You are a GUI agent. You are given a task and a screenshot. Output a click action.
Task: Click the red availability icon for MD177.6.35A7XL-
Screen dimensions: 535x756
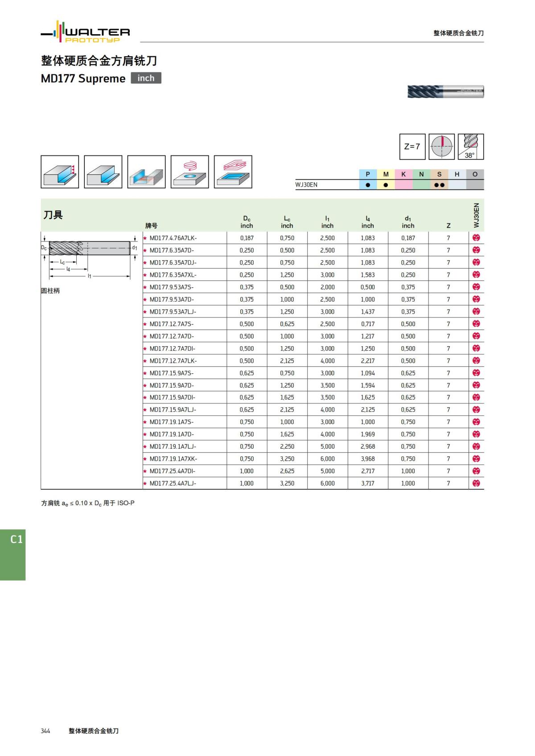[x=476, y=275]
